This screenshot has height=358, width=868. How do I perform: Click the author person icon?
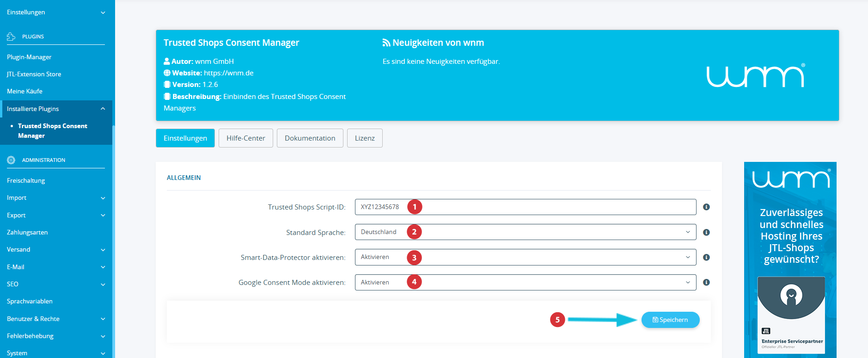pos(167,61)
